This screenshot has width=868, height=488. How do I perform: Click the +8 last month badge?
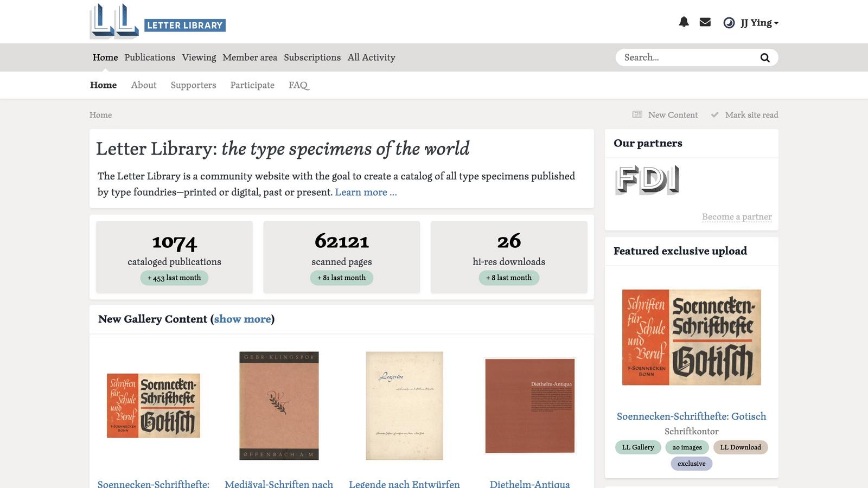point(509,278)
